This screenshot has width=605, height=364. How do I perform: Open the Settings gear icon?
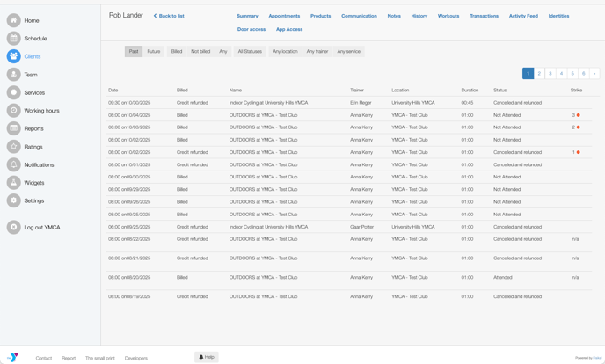[13, 200]
